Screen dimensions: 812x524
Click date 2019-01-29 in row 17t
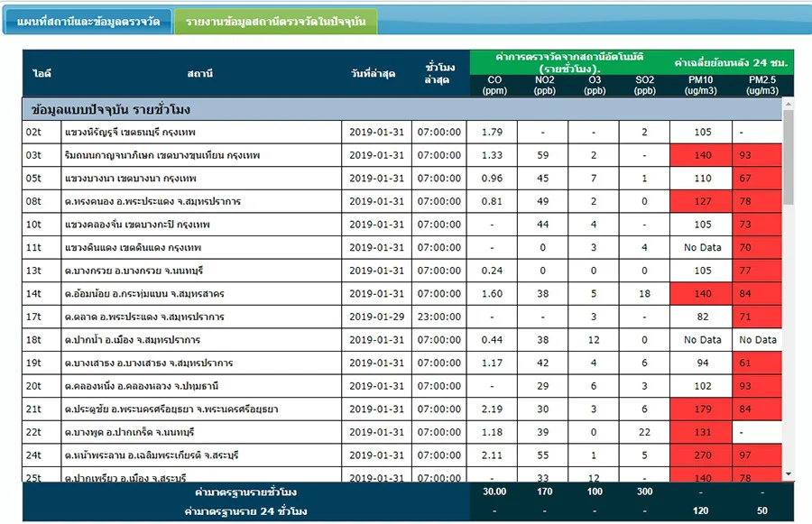tap(376, 317)
